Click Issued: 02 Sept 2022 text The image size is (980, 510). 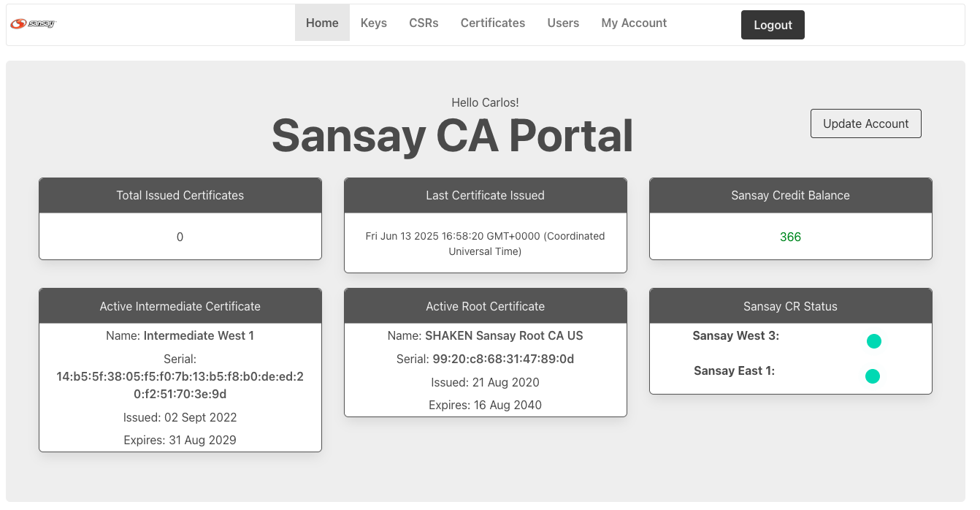pos(180,417)
